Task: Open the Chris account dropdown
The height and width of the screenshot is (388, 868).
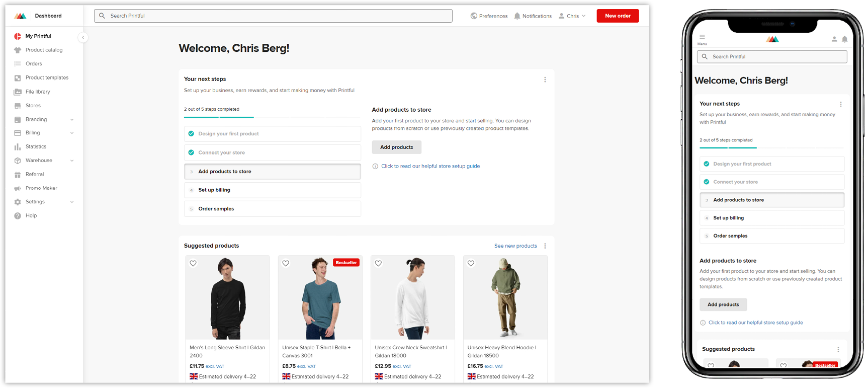Action: click(572, 16)
